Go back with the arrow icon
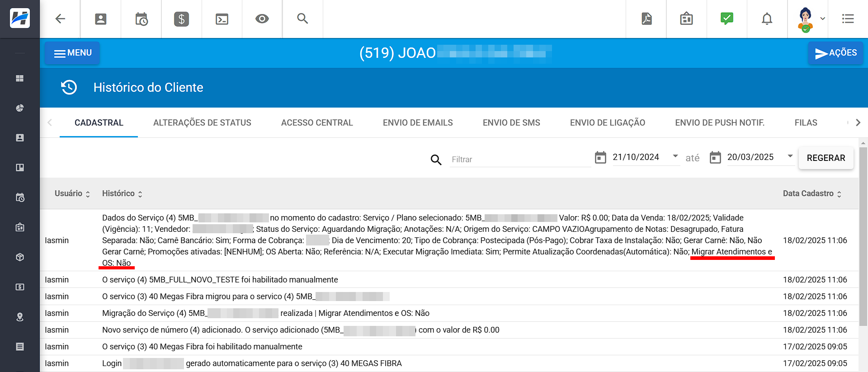This screenshot has height=372, width=868. tap(60, 19)
